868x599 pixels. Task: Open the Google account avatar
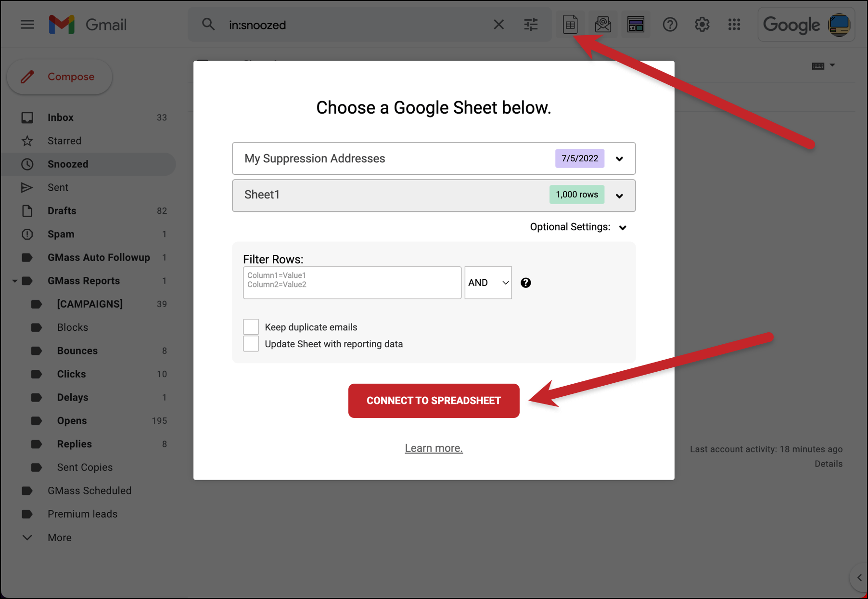(x=839, y=25)
